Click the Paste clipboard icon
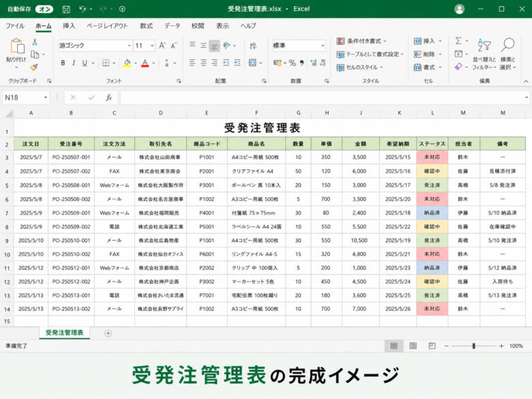This screenshot has width=532, height=399. point(17,46)
